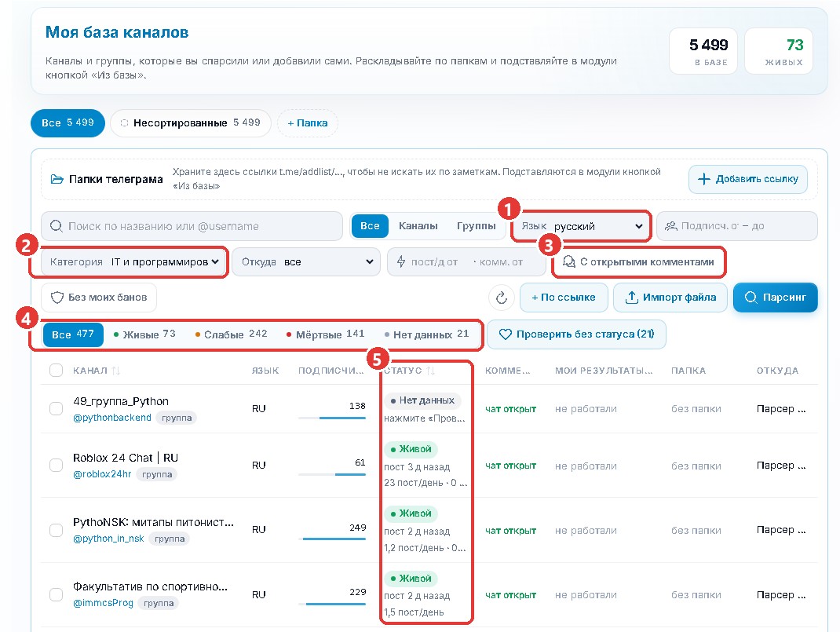Viewport: 840px width, 632px height.
Task: Click the circular refresh arrow icon
Action: tap(502, 298)
